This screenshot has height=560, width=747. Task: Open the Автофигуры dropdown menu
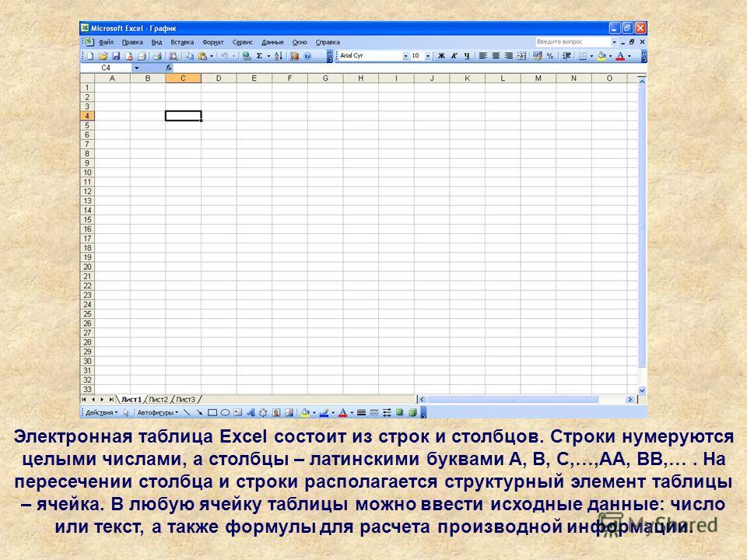[158, 412]
